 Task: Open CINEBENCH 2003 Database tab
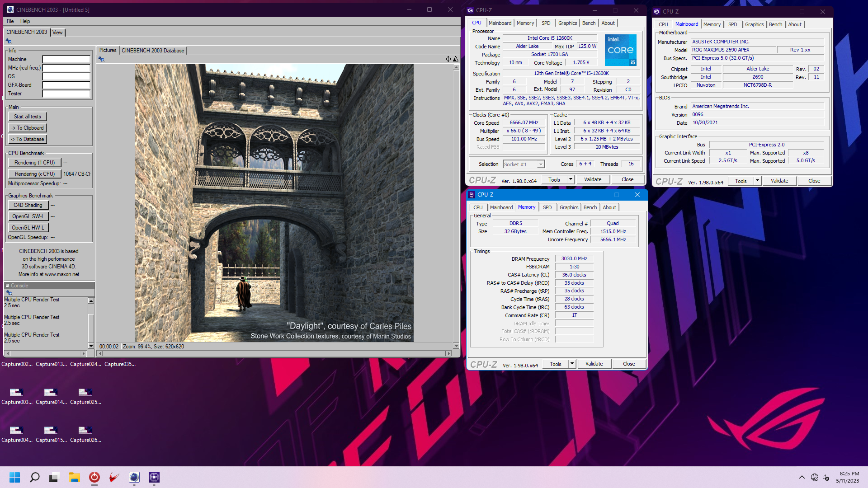(153, 51)
